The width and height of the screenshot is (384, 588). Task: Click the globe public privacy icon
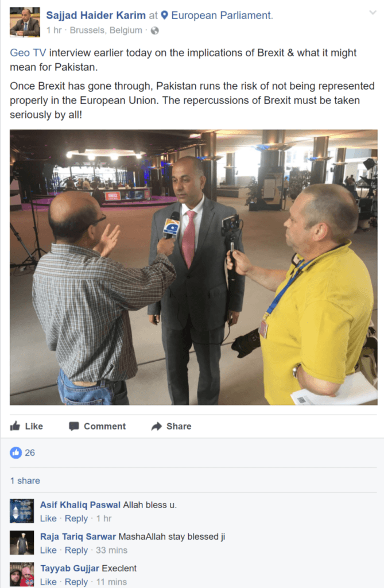click(x=155, y=31)
